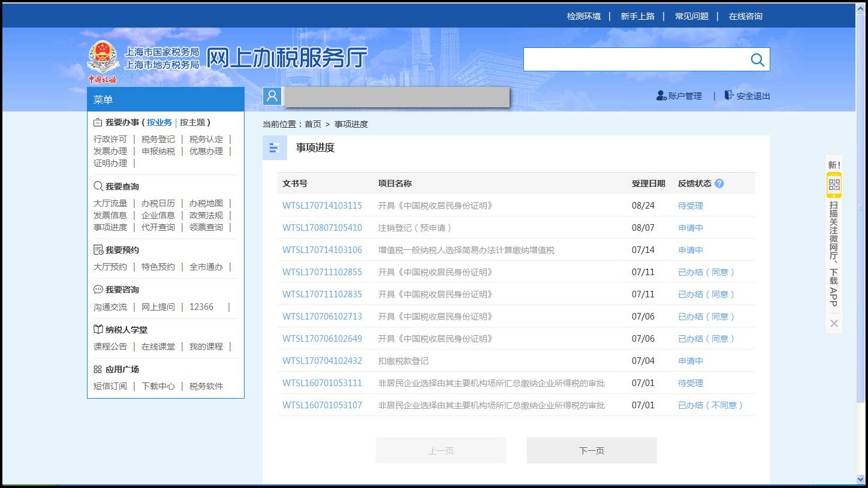Viewport: 868px width, 488px height.
Task: Open 行政许可 in the menu
Action: 110,139
